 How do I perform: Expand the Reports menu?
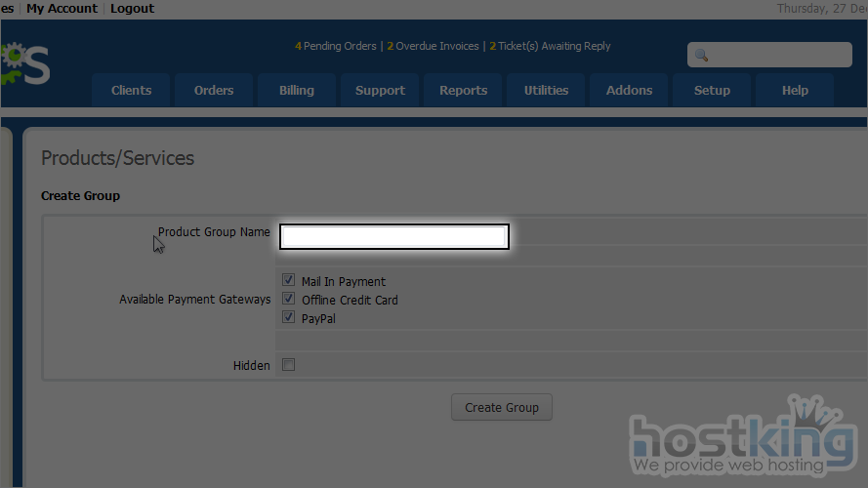click(x=463, y=90)
